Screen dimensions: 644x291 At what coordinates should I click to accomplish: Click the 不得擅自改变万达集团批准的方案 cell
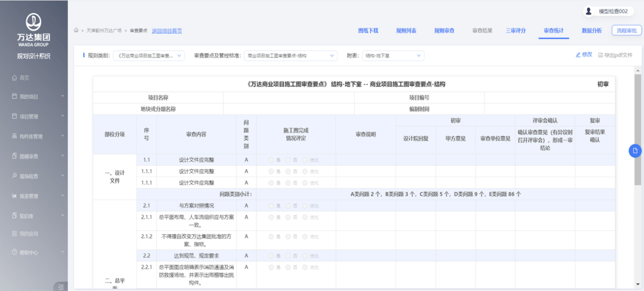point(196,240)
